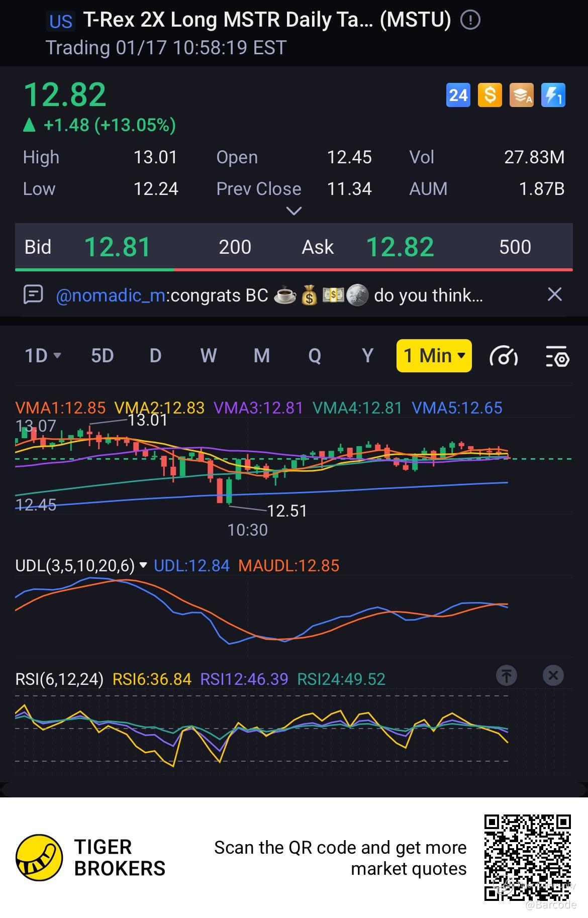
Task: Tap the VMA4:12.81 legend label
Action: [x=357, y=407]
